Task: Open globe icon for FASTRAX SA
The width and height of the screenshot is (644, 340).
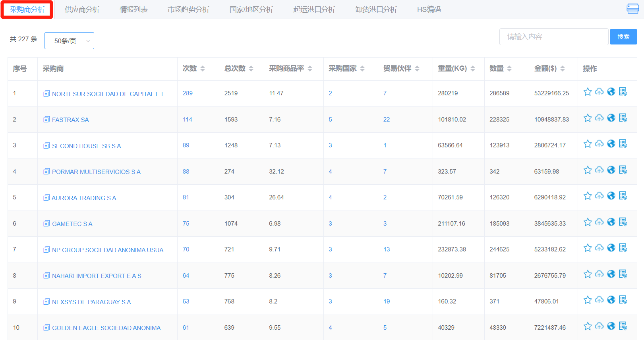Action: point(611,118)
